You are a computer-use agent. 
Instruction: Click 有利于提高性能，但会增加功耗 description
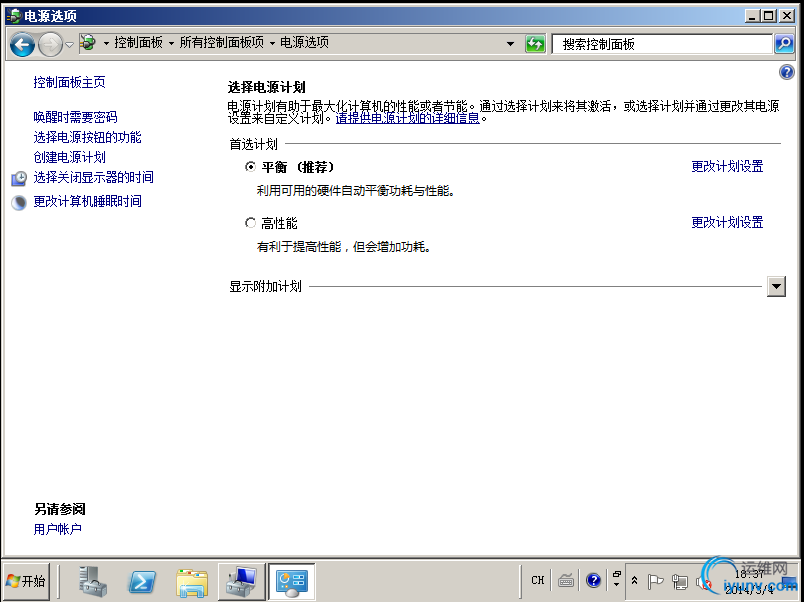[344, 247]
